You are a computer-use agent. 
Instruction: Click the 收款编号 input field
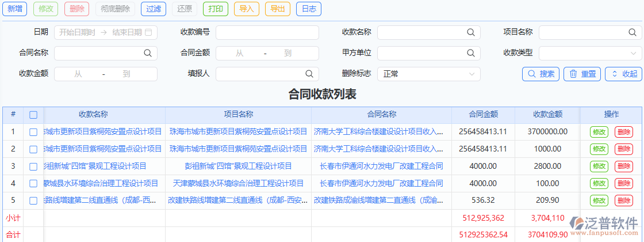tap(267, 32)
